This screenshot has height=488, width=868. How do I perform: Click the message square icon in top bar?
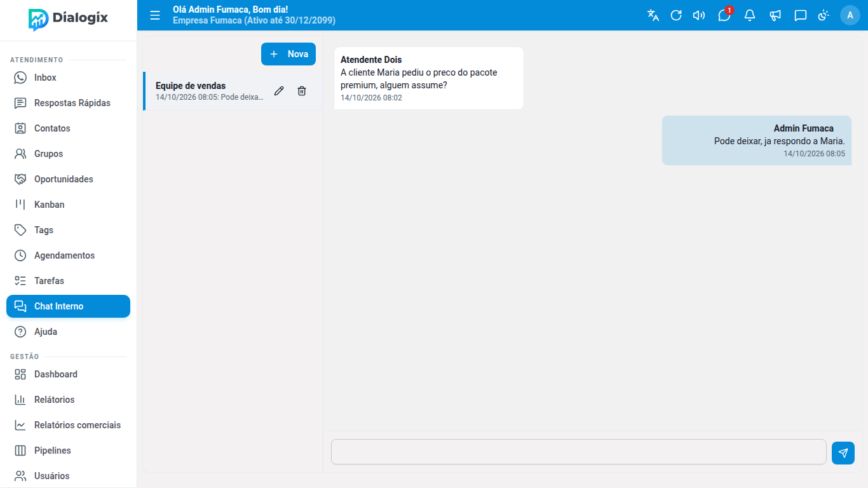click(x=801, y=15)
